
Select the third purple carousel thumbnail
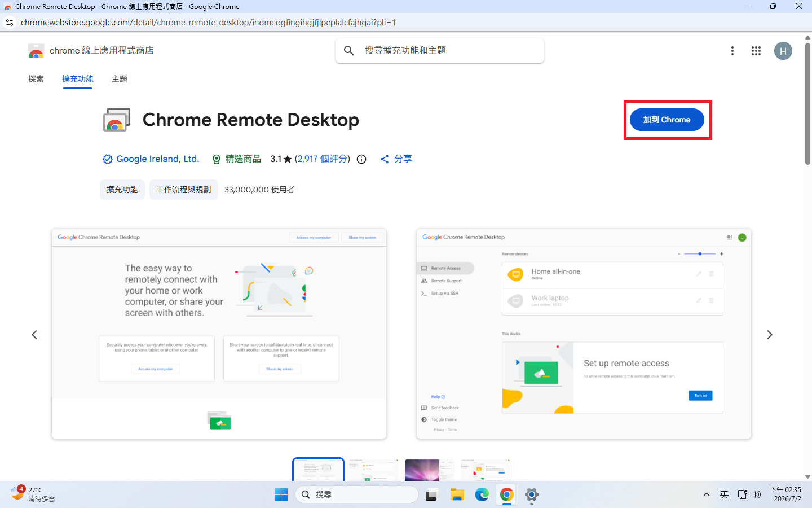[430, 470]
